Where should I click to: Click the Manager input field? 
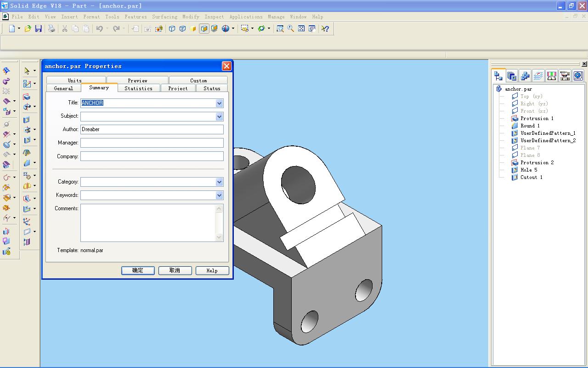[x=152, y=143]
